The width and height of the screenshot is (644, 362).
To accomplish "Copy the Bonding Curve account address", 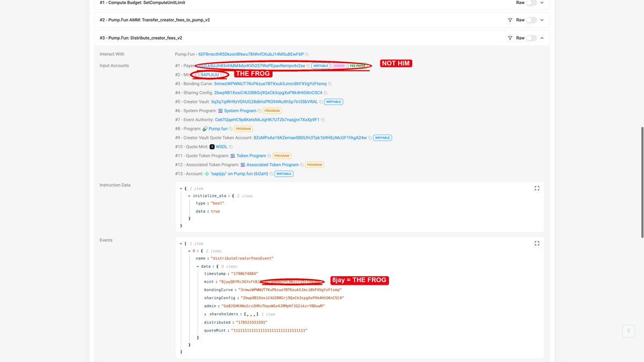I will pos(330,84).
